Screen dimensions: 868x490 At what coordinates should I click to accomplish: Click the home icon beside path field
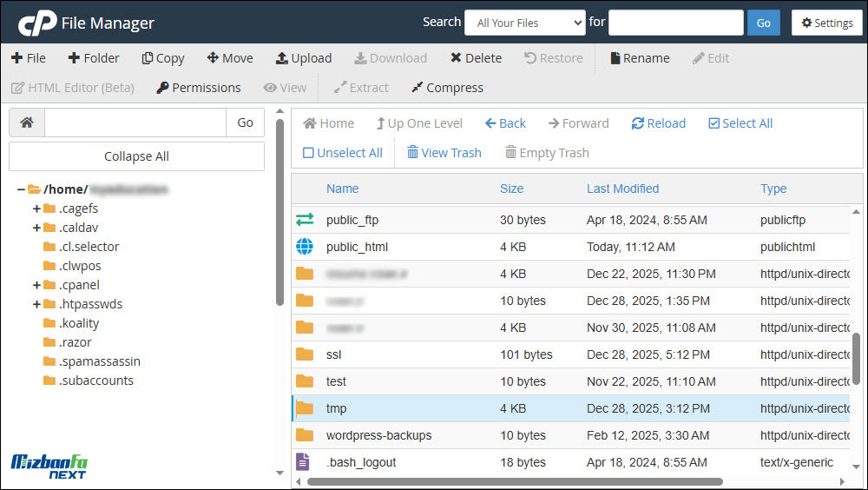pyautogui.click(x=27, y=122)
